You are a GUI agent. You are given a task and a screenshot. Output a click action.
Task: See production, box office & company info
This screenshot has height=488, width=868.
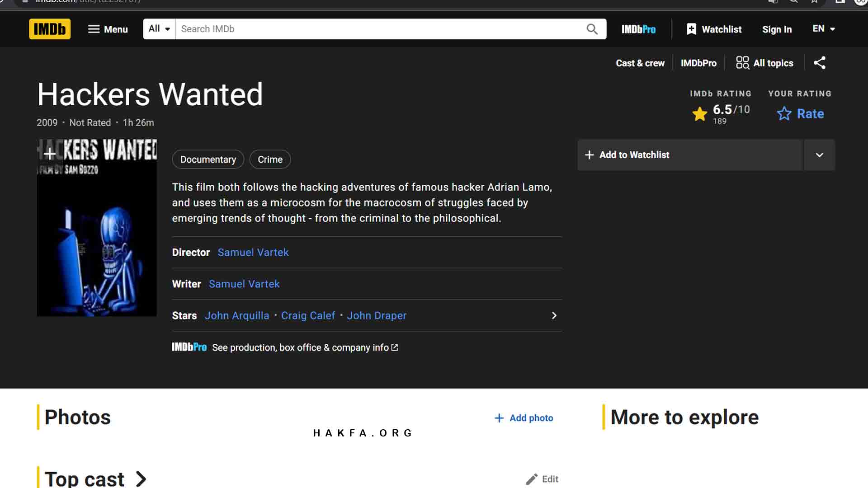[x=305, y=347]
